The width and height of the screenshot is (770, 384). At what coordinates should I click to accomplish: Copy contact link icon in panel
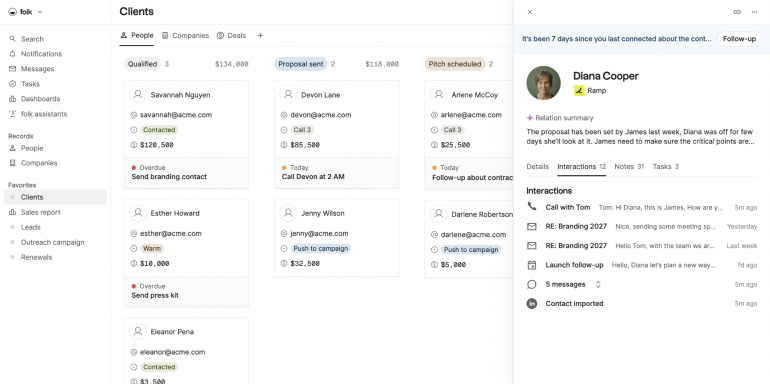pyautogui.click(x=737, y=12)
